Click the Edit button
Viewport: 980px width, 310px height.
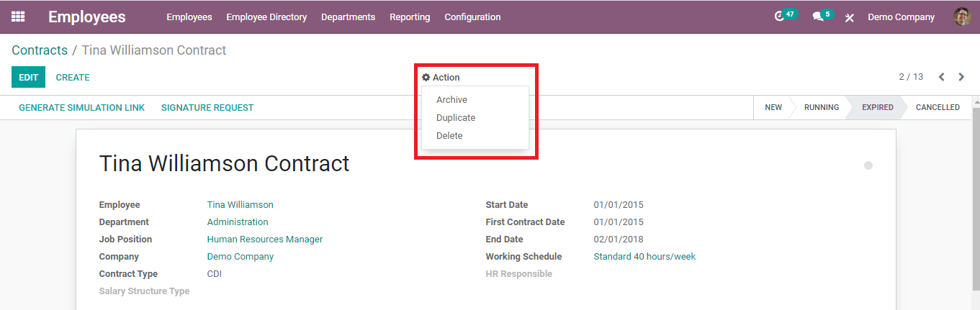click(x=28, y=78)
